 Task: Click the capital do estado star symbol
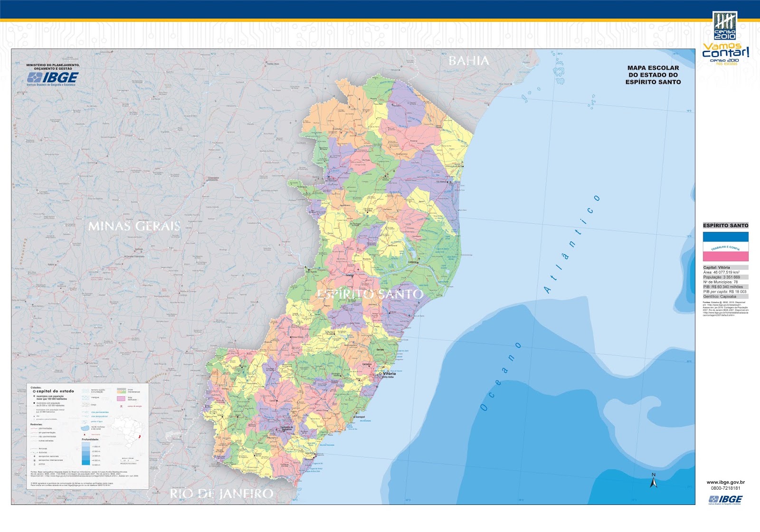click(x=35, y=391)
